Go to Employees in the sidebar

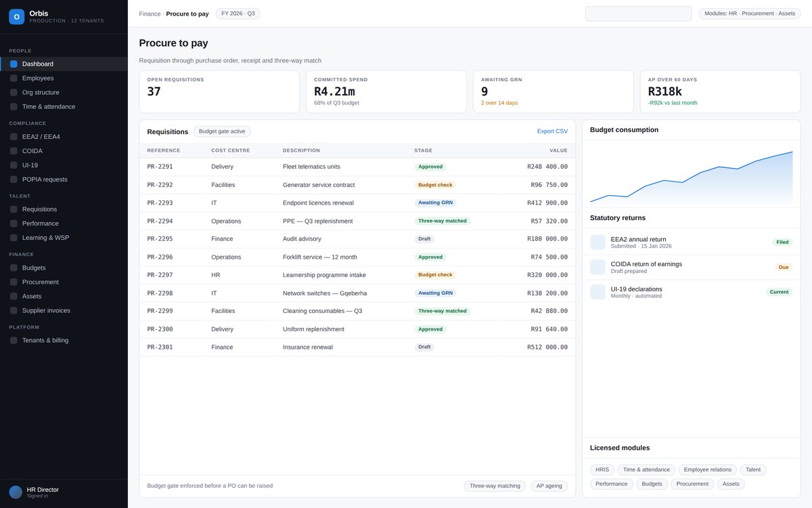(x=64, y=78)
